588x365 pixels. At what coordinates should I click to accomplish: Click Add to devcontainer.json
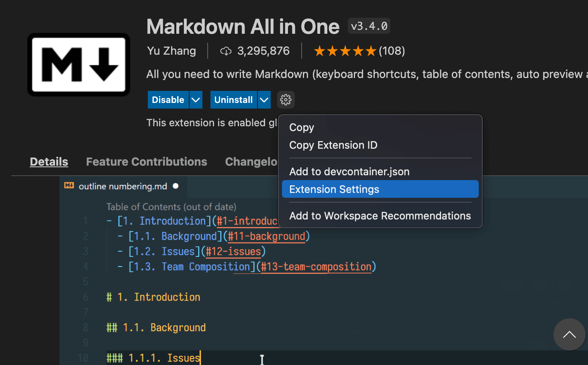pyautogui.click(x=349, y=171)
